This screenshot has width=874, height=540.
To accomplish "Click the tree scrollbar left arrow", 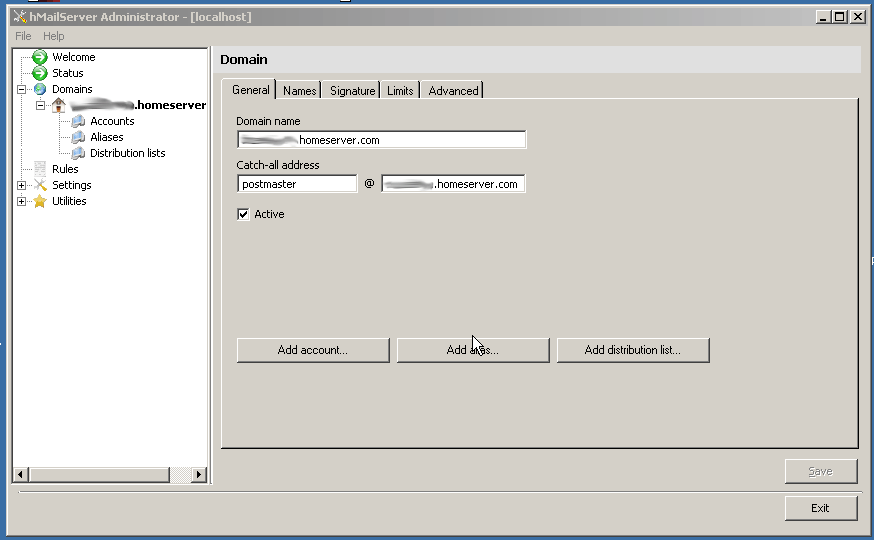I will click(x=20, y=475).
